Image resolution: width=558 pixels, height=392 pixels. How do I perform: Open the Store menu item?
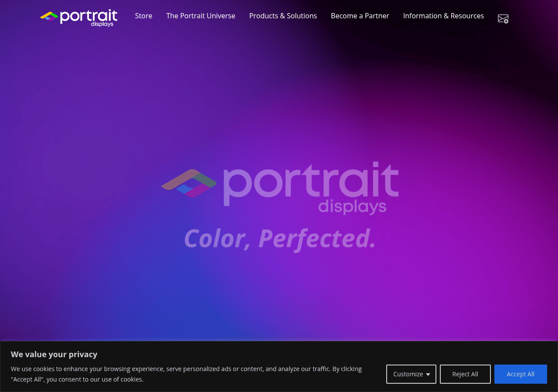tap(143, 16)
